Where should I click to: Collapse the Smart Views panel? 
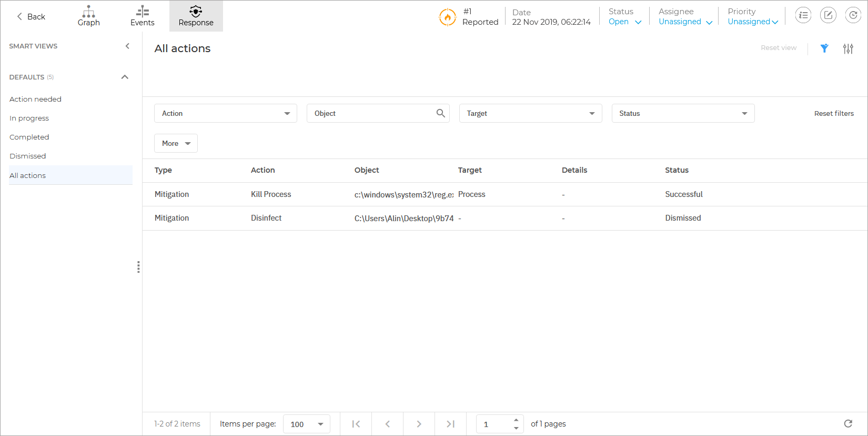[127, 46]
